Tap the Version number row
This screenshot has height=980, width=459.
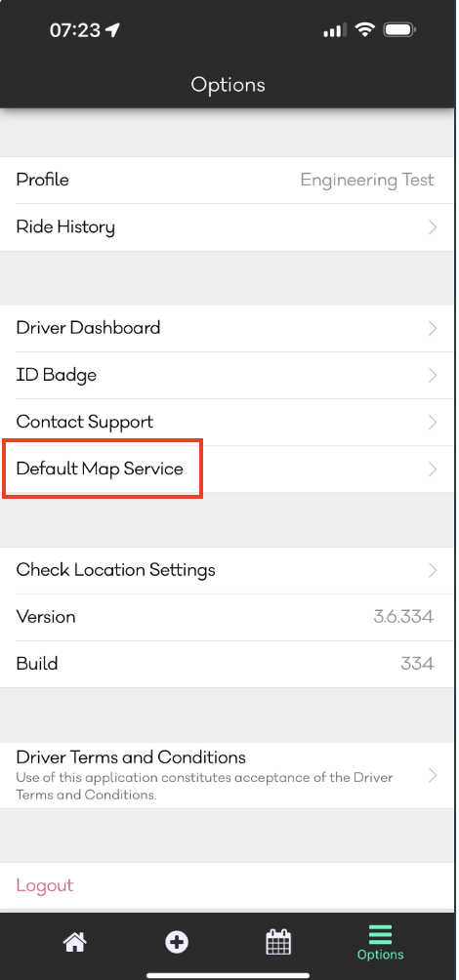point(227,617)
